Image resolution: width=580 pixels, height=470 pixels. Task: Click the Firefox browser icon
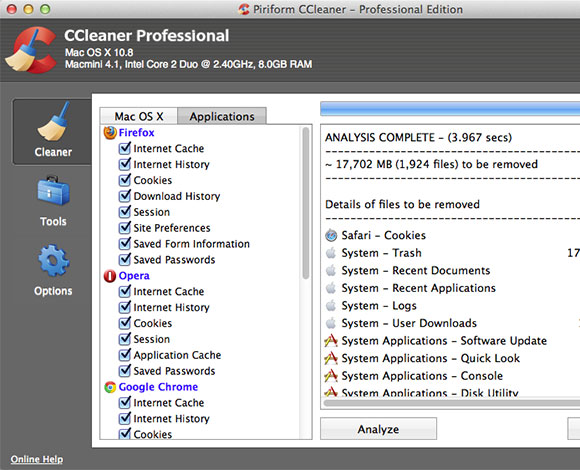[110, 133]
